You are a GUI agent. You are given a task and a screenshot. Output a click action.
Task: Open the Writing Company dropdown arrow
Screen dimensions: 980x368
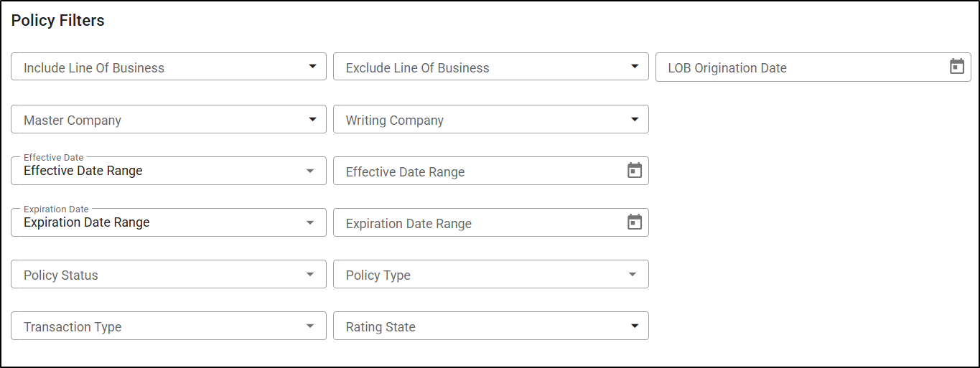click(635, 119)
